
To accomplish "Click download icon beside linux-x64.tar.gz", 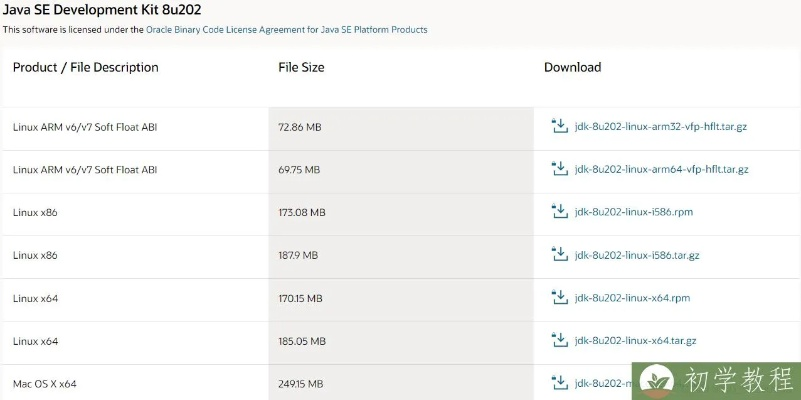I will [560, 340].
